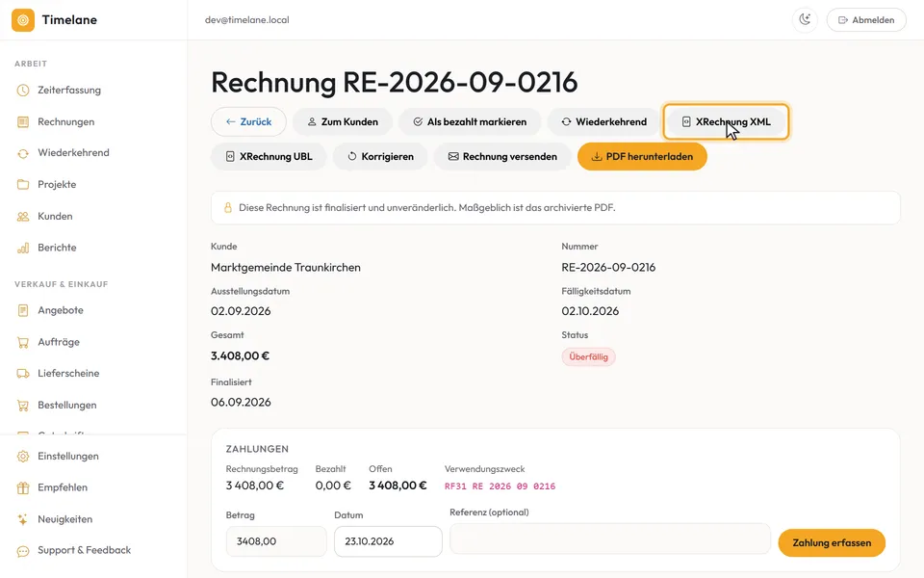924x578 pixels.
Task: Go to Projekte menu label
Action: pos(57,185)
